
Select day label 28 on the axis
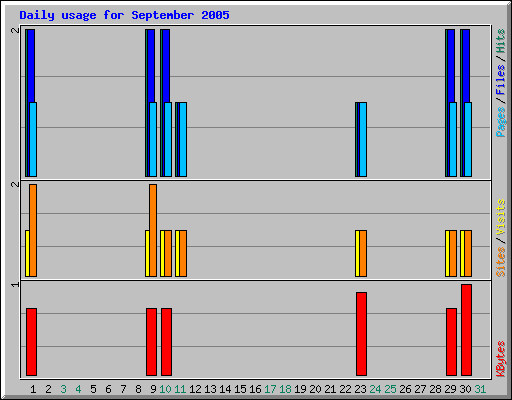tap(435, 389)
